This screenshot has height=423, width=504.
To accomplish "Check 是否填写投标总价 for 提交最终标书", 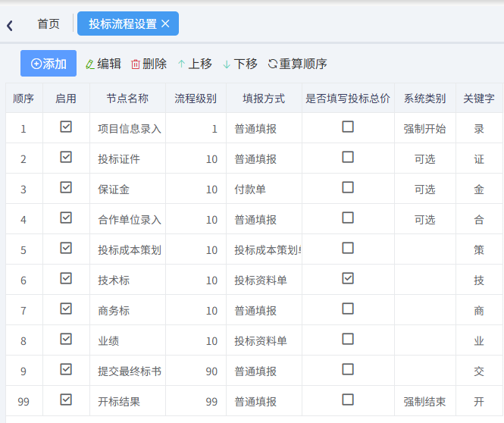I will [348, 369].
